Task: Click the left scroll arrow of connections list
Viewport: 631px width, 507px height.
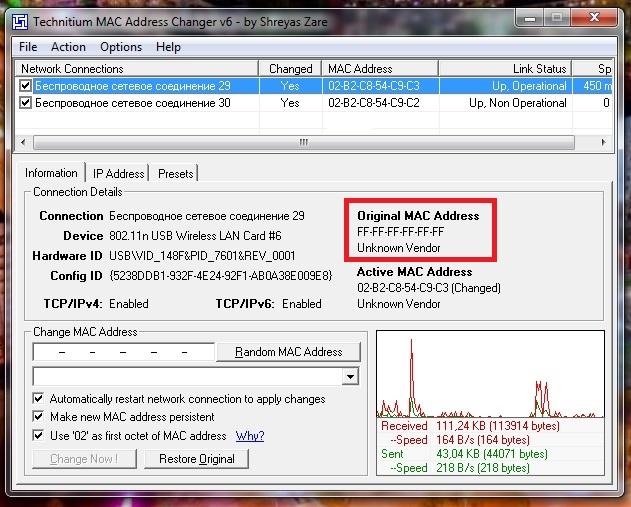Action: (x=23, y=142)
